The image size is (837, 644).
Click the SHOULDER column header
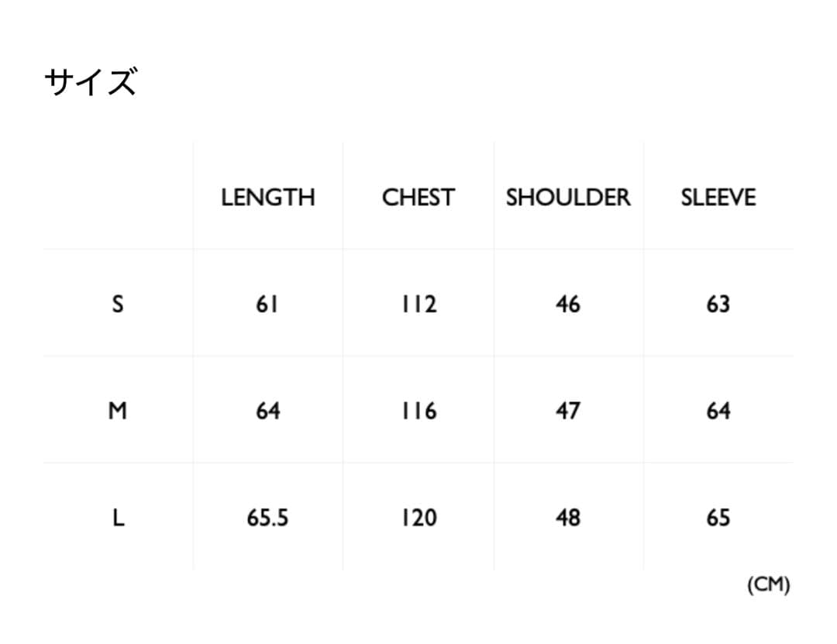[568, 198]
